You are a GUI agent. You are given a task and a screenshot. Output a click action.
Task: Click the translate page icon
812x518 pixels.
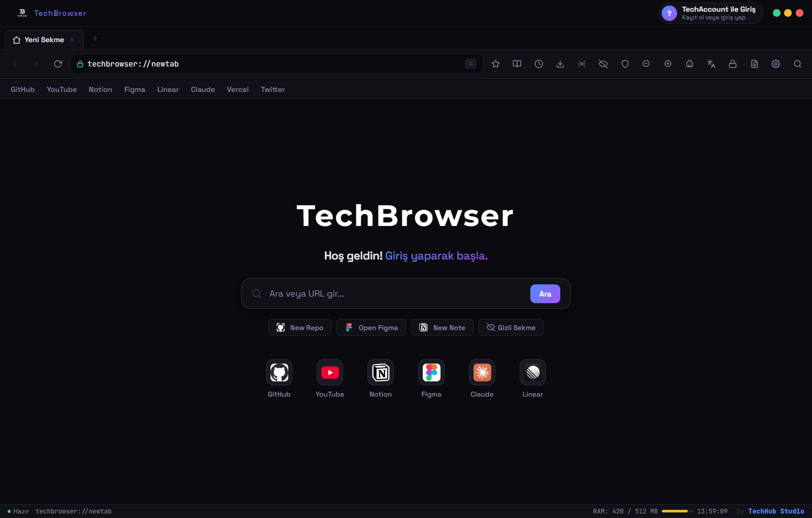(712, 64)
